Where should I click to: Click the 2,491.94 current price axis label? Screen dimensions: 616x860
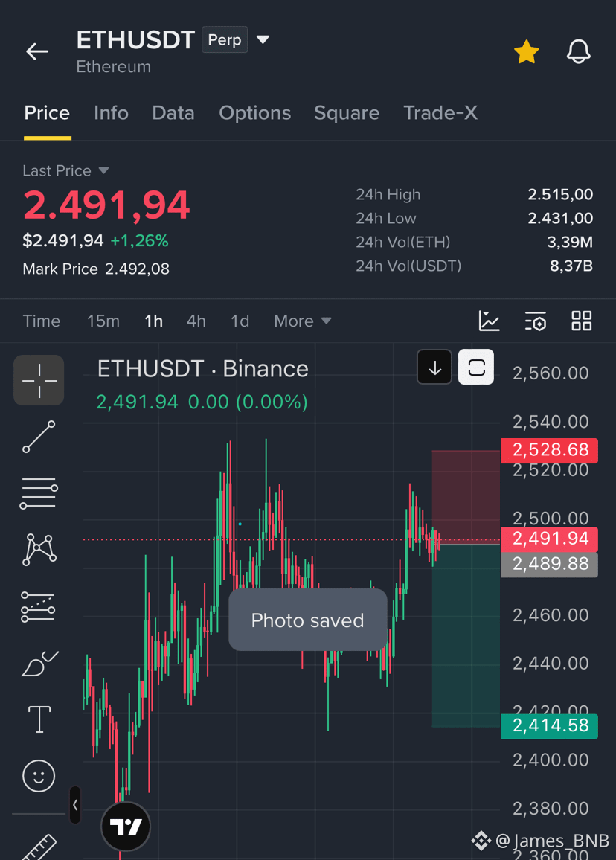coord(550,539)
